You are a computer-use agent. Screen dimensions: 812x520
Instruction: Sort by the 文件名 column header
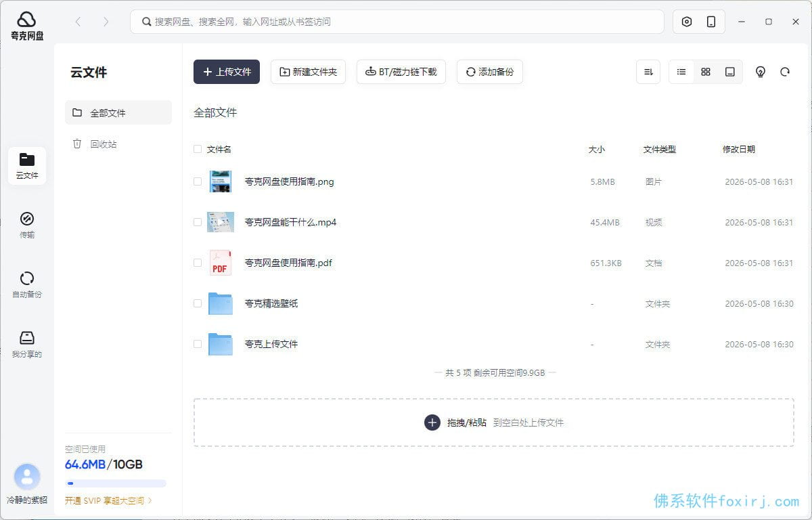[x=219, y=149]
